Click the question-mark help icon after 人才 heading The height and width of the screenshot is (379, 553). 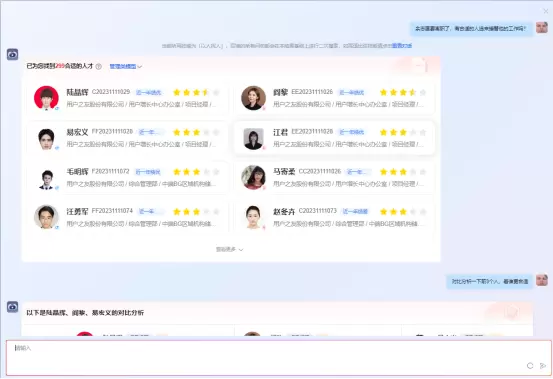99,66
